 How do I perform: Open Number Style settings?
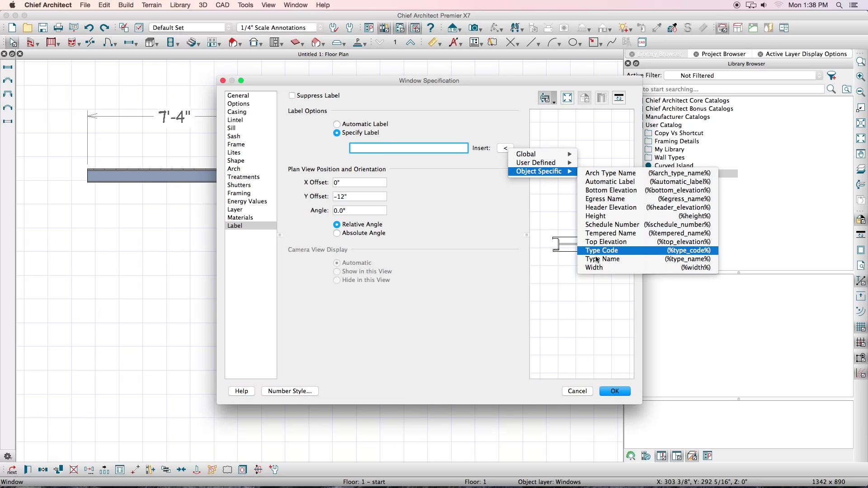pos(290,391)
